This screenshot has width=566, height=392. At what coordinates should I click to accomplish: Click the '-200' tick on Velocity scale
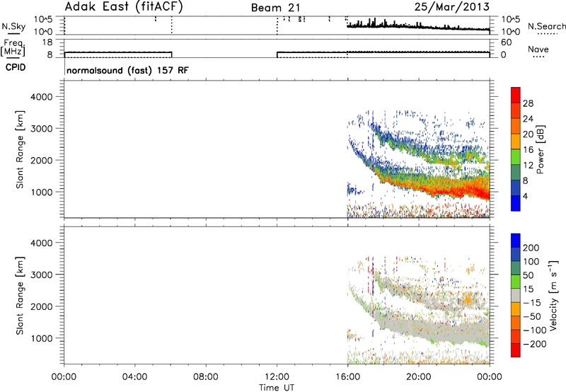[x=535, y=344]
